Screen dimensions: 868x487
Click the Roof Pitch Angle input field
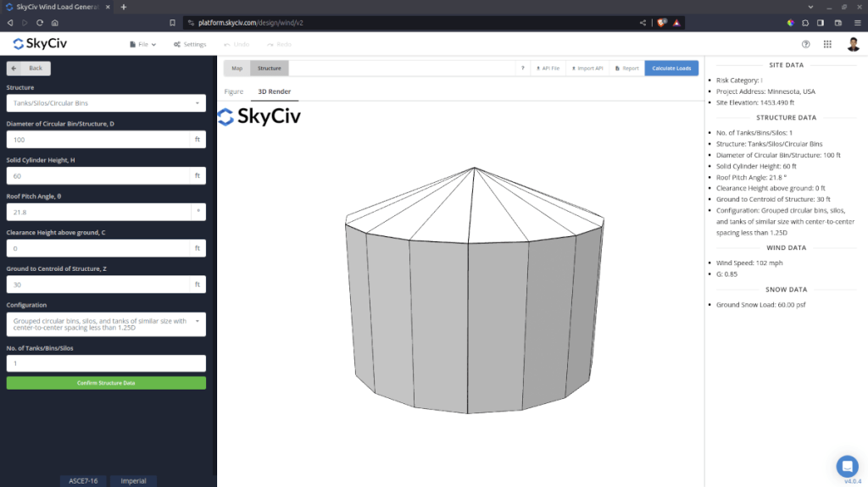98,213
